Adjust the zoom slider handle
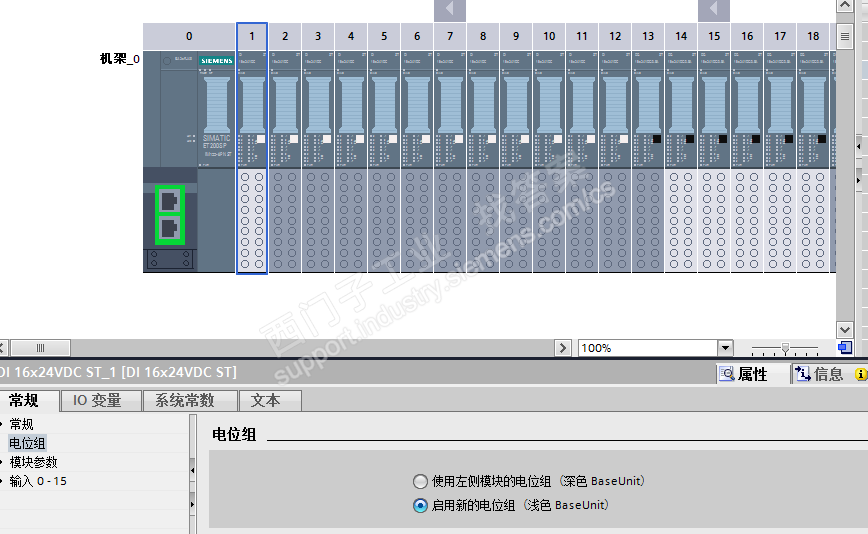868x534 pixels. (x=785, y=348)
